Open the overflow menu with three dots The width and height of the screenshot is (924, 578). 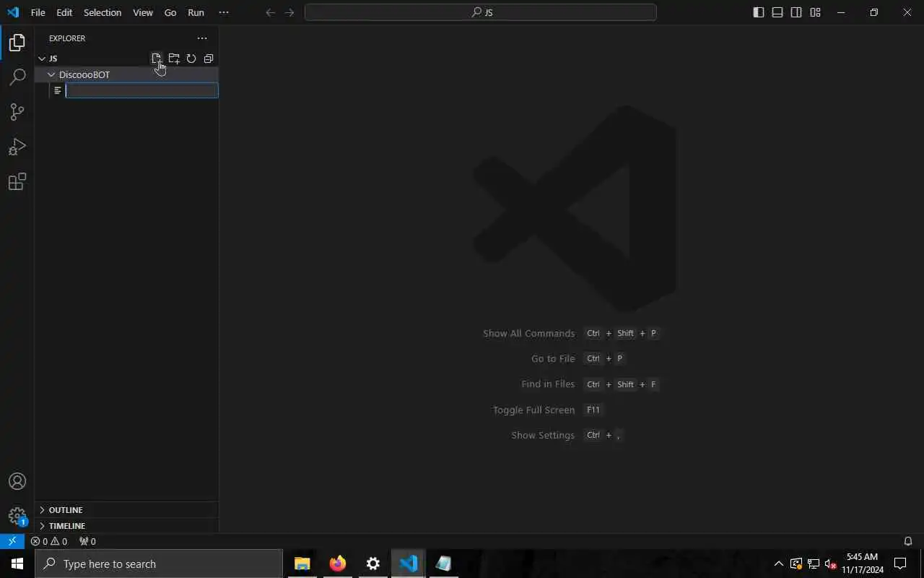(x=224, y=12)
